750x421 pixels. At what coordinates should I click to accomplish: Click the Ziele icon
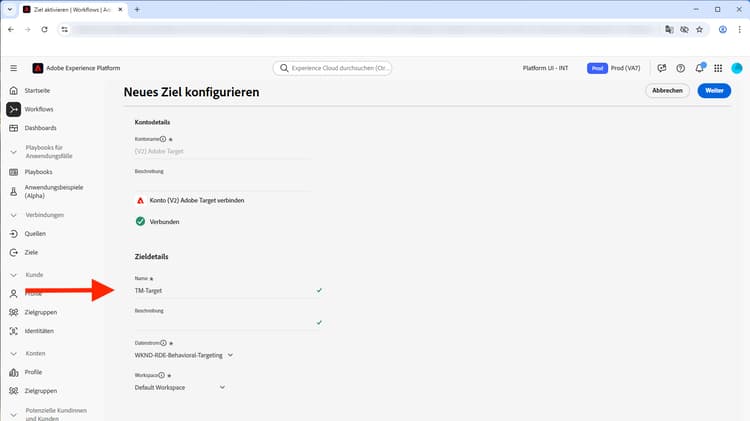click(x=13, y=253)
